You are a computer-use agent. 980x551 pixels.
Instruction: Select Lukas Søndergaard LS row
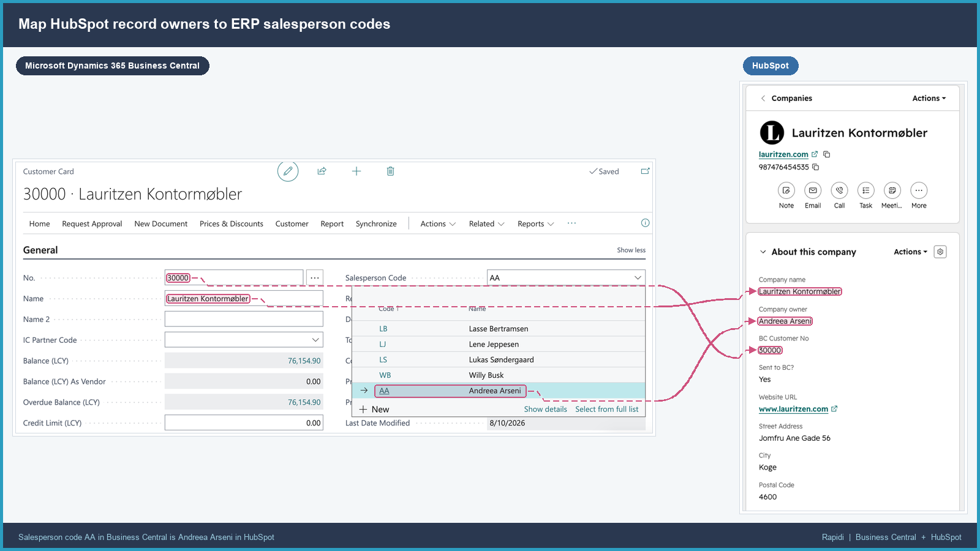pyautogui.click(x=499, y=359)
